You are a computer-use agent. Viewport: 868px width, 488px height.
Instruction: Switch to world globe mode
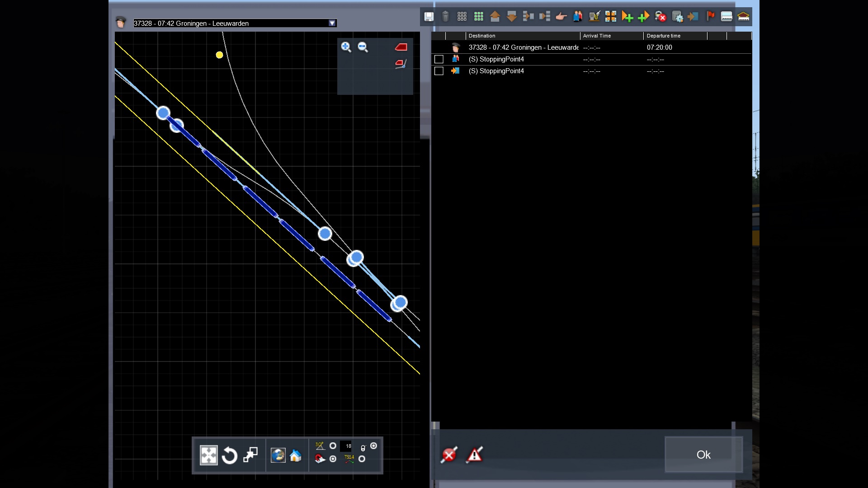click(278, 455)
